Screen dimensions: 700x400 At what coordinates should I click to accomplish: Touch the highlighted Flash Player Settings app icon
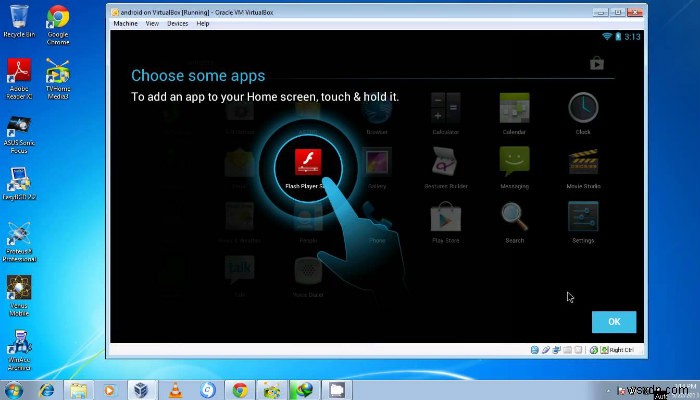(x=308, y=162)
